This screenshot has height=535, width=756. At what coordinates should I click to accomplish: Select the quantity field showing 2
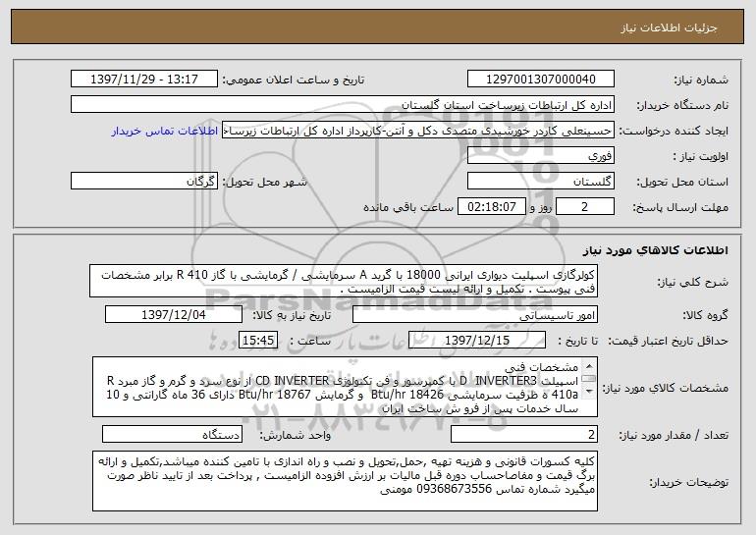[524, 434]
